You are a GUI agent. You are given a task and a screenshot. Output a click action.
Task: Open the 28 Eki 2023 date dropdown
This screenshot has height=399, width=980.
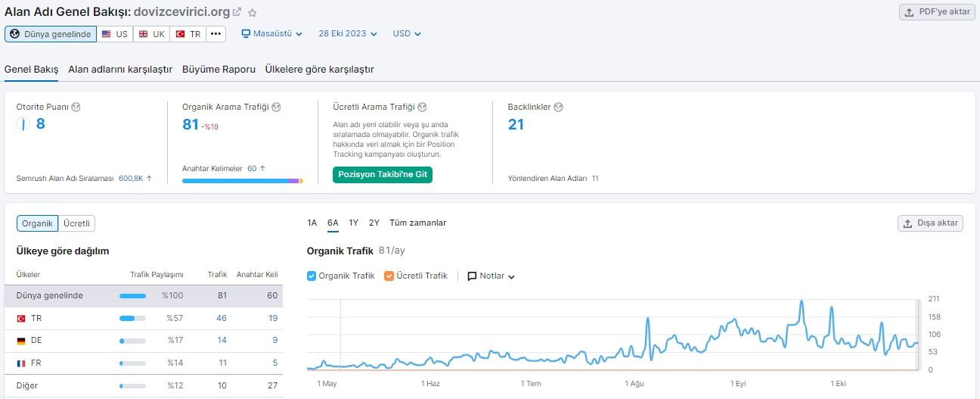click(348, 34)
